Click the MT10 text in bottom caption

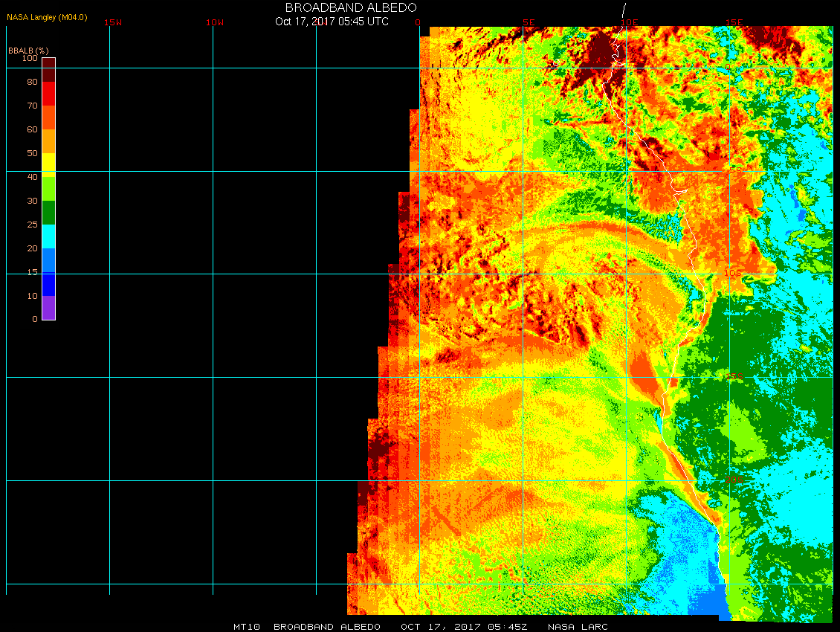[246, 627]
